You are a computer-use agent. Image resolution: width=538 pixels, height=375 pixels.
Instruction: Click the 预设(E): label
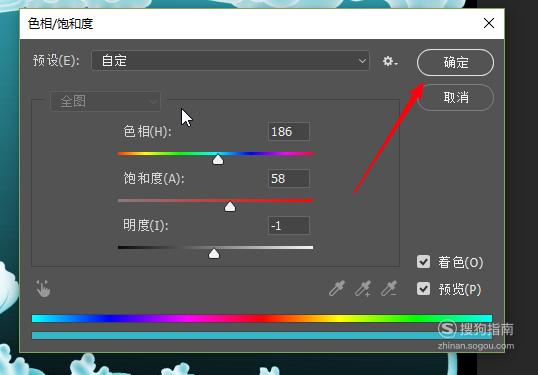coord(56,61)
